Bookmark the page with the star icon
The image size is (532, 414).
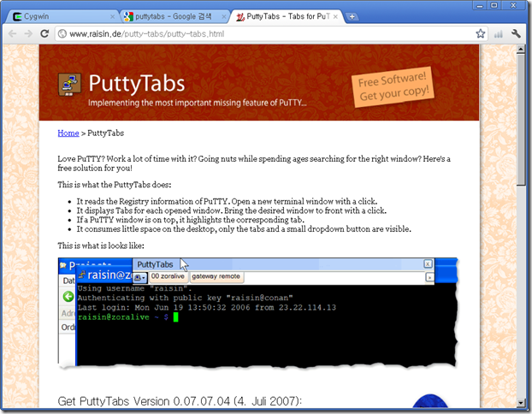[480, 33]
